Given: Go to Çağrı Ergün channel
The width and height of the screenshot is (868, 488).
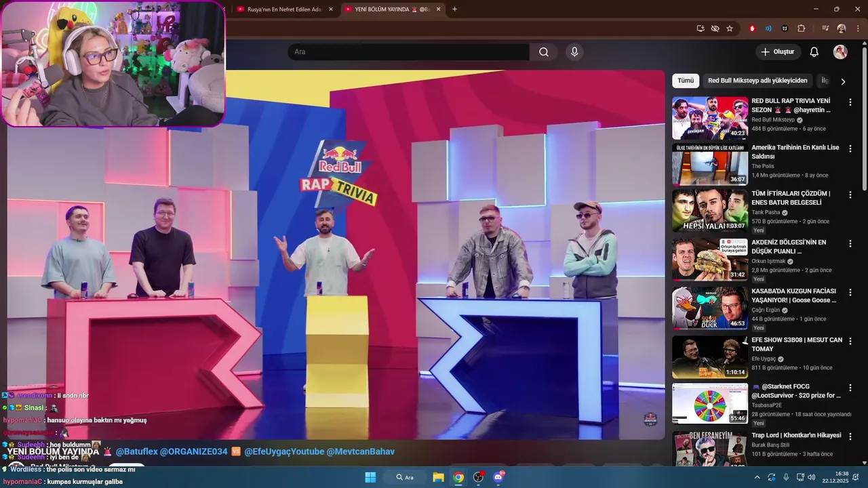Looking at the screenshot, I should point(766,310).
